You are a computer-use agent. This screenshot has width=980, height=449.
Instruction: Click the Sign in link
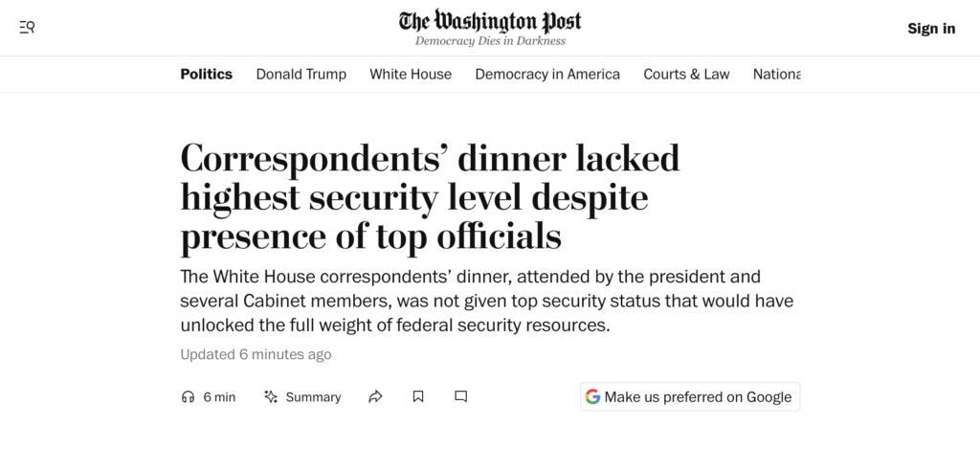click(x=931, y=28)
